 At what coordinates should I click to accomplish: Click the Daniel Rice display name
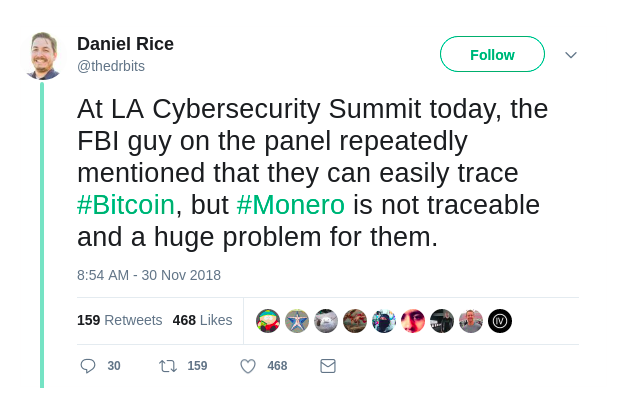click(125, 44)
